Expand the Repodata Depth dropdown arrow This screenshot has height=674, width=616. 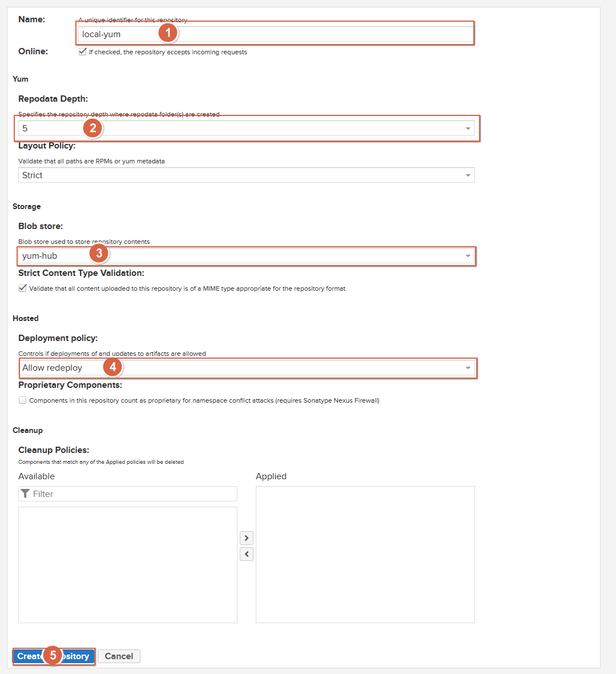coord(468,129)
